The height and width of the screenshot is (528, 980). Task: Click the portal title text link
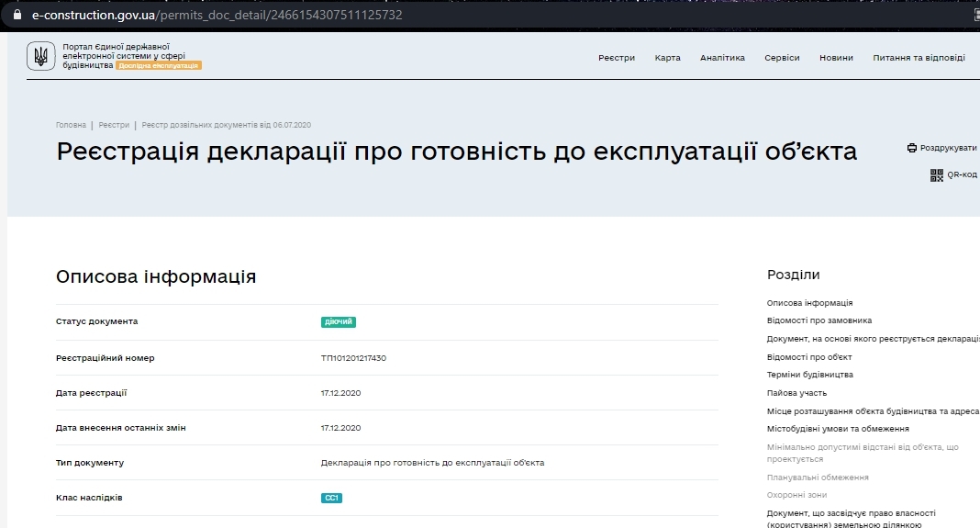click(124, 56)
